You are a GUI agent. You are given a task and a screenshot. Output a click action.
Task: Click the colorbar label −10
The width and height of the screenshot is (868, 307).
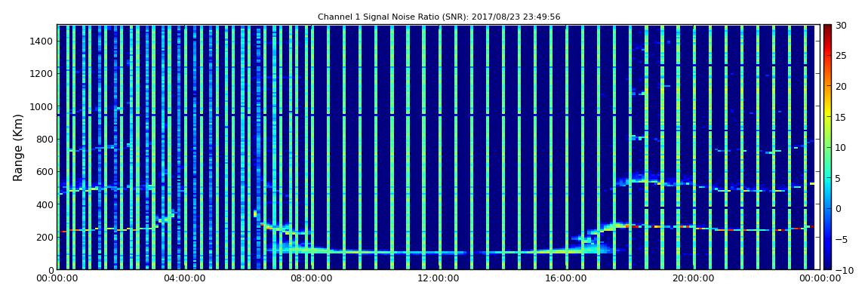(843, 269)
